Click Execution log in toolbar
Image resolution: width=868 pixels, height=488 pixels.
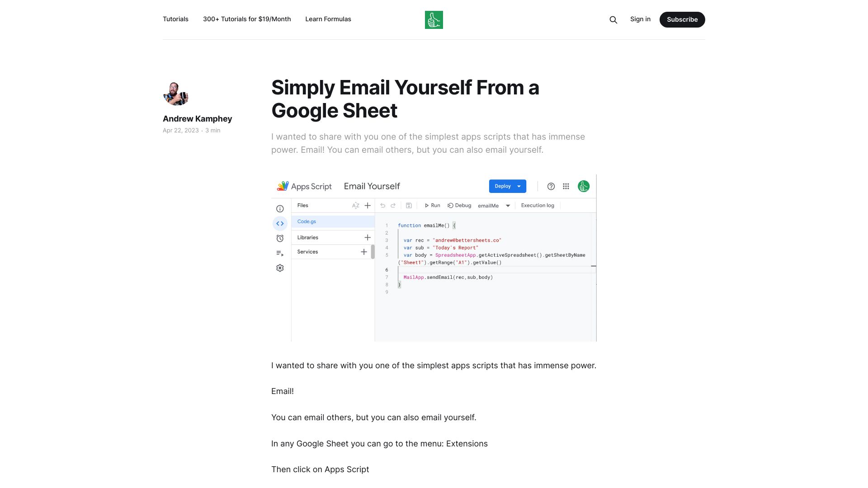tap(538, 206)
